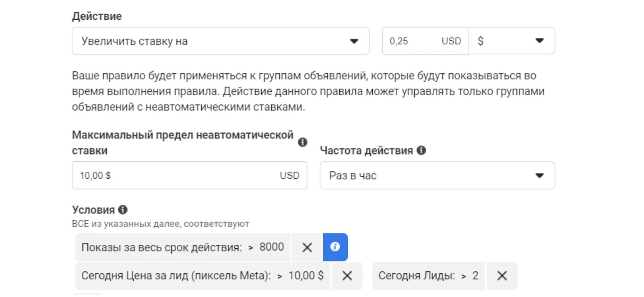
Task: Edit the Сегодня Цена за лид (пиксель Meta) condition
Action: coord(202,276)
